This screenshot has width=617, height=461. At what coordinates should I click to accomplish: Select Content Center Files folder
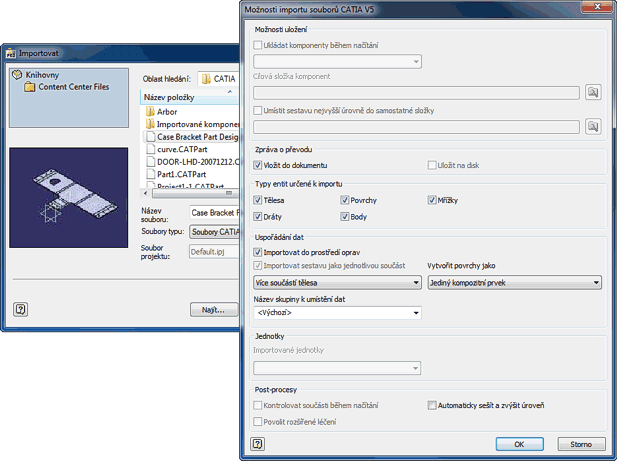click(67, 87)
